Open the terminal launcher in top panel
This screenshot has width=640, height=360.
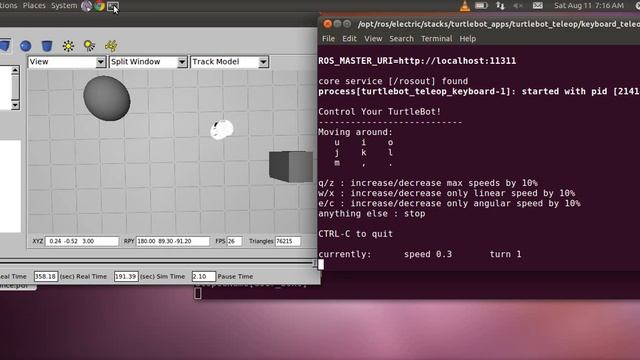[113, 6]
